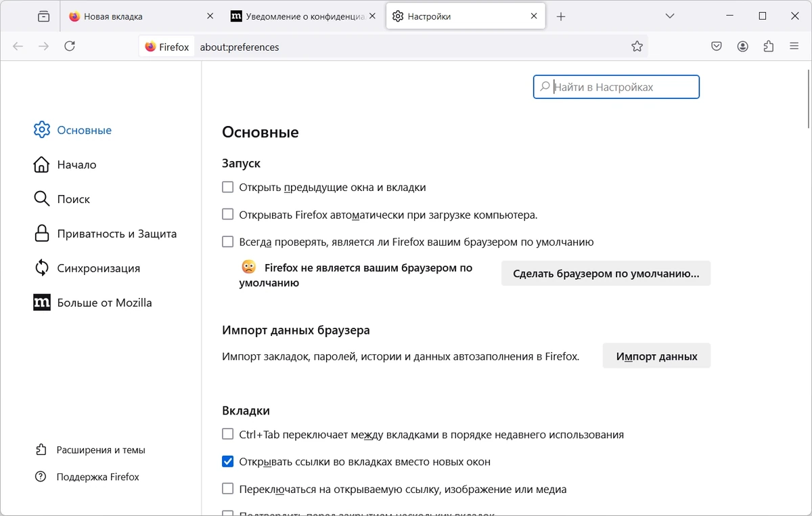
Task: Click the Синхронизация sync arrows icon
Action: click(41, 268)
